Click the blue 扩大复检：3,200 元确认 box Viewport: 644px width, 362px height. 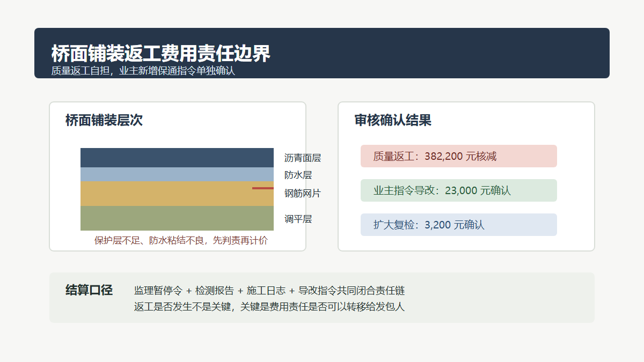point(459,225)
